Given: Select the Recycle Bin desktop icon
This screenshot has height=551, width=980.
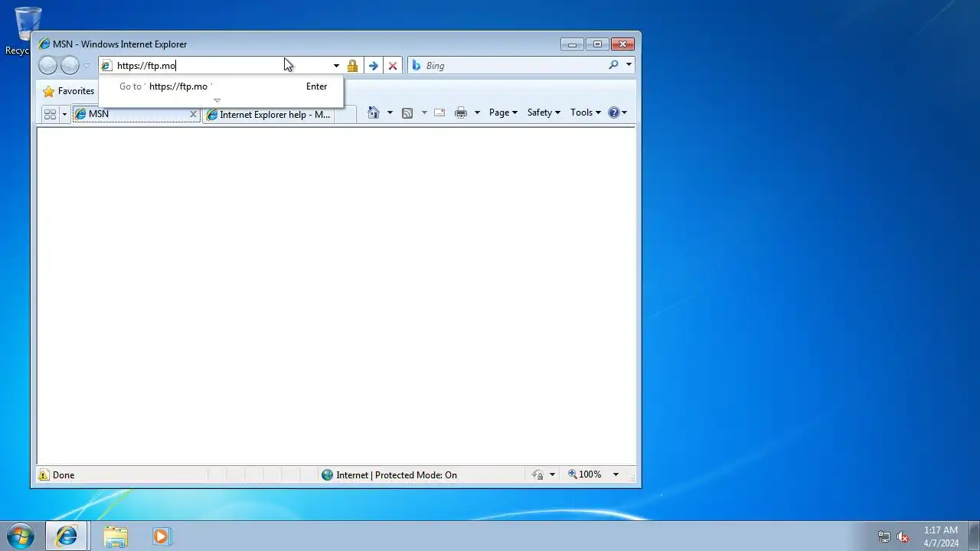Looking at the screenshot, I should point(28,31).
